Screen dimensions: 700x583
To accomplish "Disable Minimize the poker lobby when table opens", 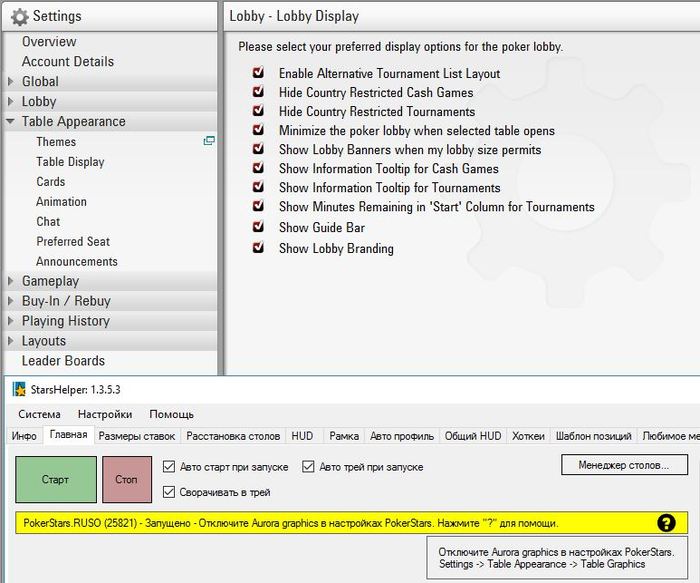I will click(x=258, y=130).
